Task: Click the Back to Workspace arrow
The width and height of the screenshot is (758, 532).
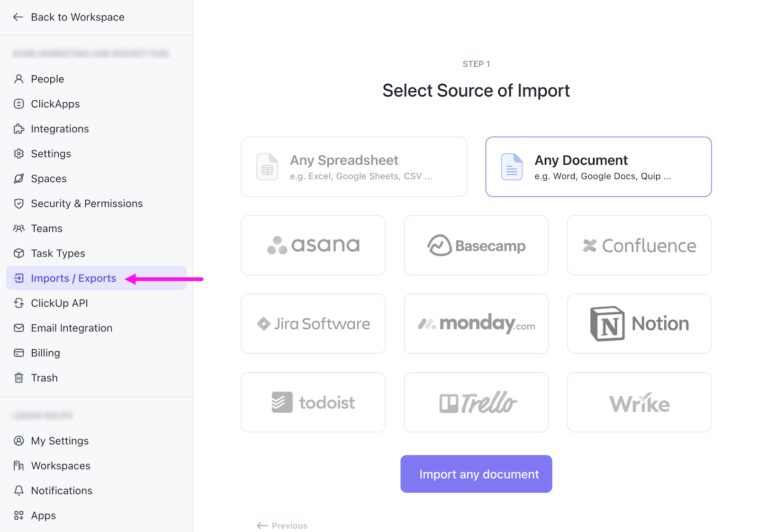Action: tap(18, 18)
